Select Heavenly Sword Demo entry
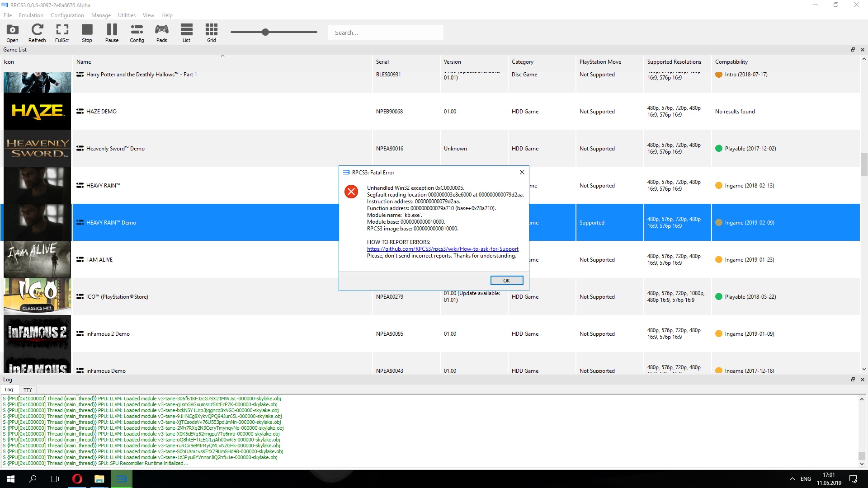 coord(115,149)
